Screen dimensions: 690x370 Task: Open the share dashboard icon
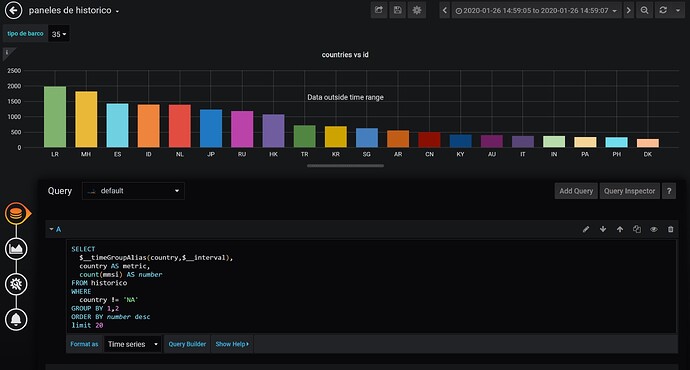pos(378,10)
